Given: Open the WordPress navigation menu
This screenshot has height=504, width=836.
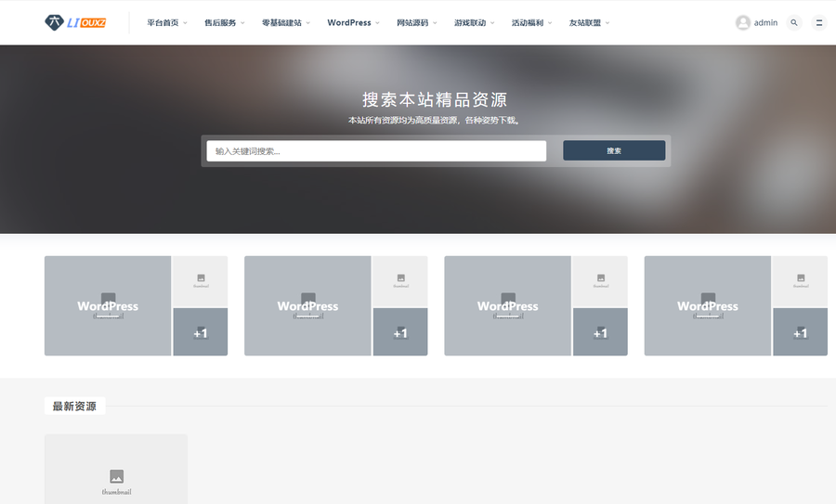Looking at the screenshot, I should pyautogui.click(x=353, y=22).
